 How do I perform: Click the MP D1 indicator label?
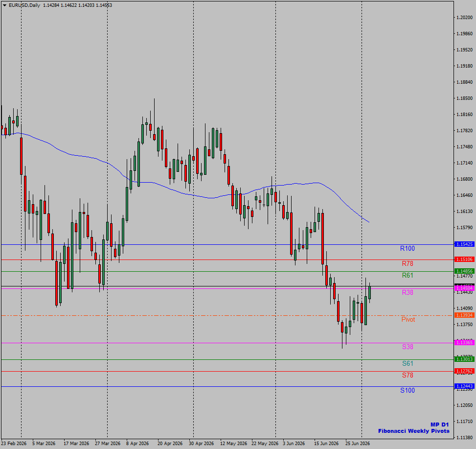[439, 425]
